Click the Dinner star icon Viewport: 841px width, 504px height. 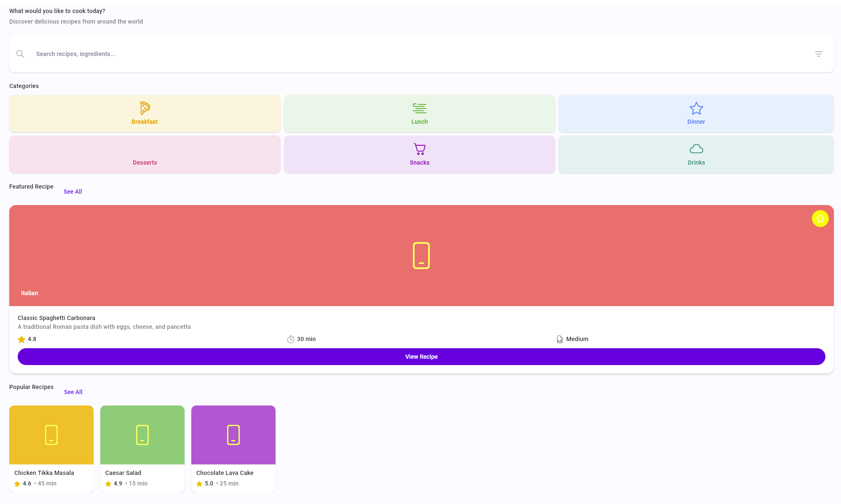tap(696, 108)
